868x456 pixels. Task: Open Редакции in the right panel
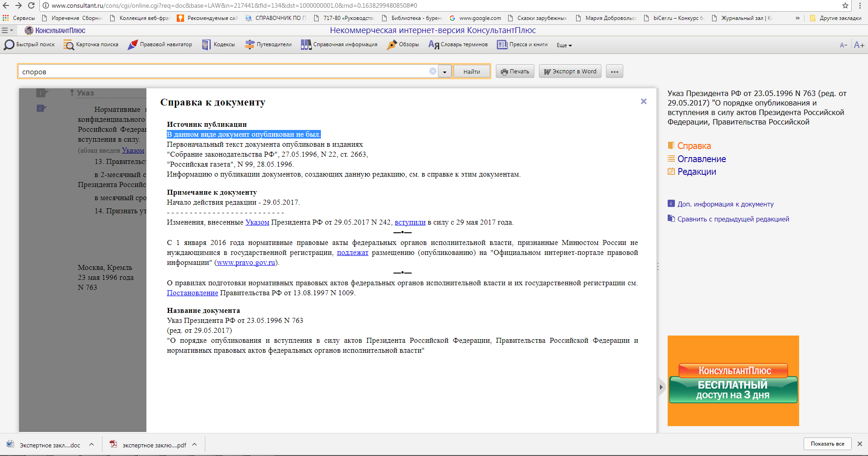(x=697, y=172)
